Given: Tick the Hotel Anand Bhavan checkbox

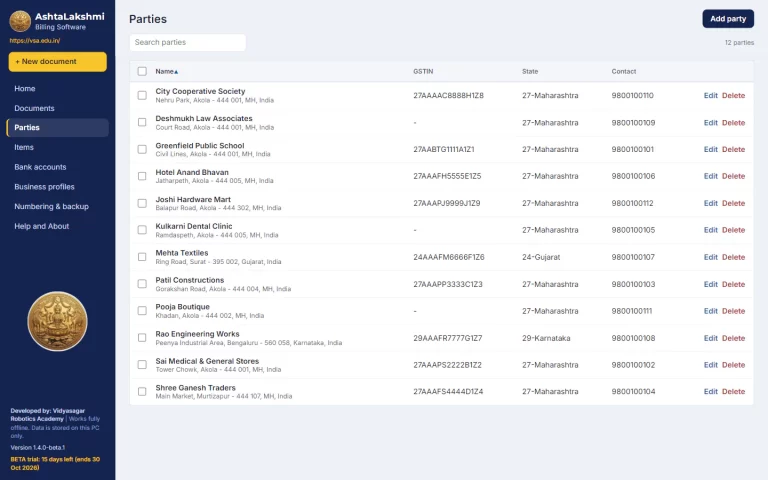Looking at the screenshot, I should tap(142, 176).
